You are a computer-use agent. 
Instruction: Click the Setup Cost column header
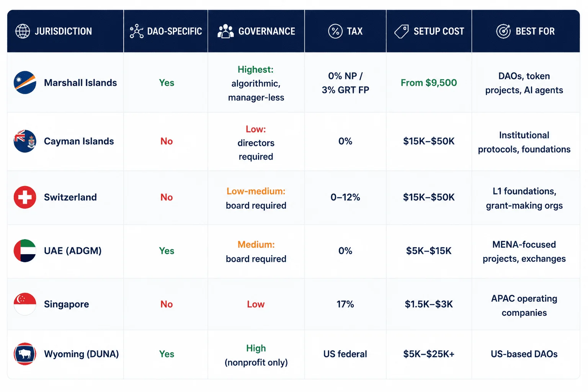tap(429, 31)
